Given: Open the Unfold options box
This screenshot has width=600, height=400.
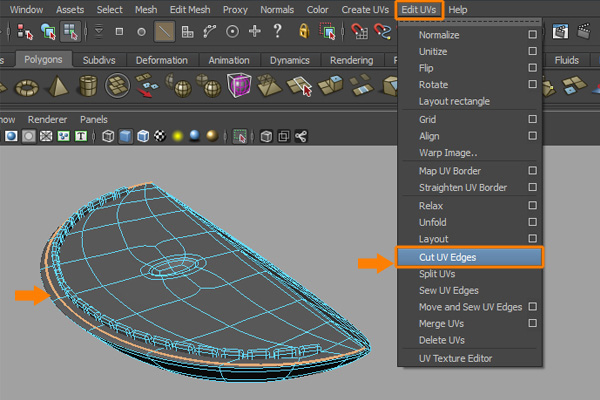Looking at the screenshot, I should point(532,222).
